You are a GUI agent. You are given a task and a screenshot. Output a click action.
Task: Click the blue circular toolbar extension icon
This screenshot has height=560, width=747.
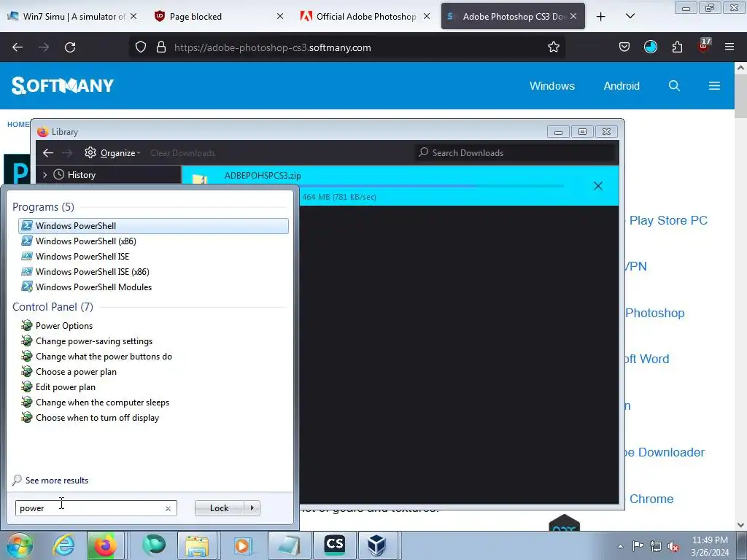[651, 47]
